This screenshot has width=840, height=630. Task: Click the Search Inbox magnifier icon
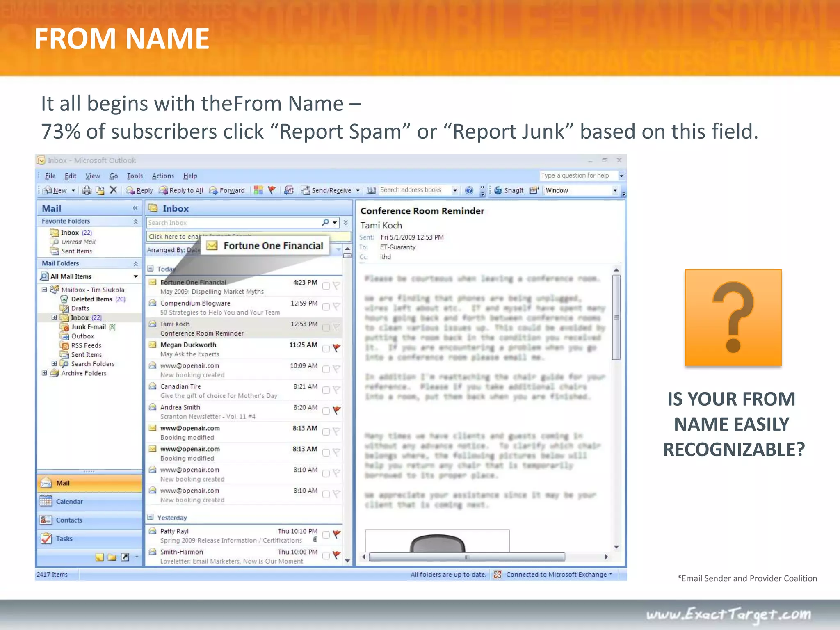pyautogui.click(x=325, y=223)
